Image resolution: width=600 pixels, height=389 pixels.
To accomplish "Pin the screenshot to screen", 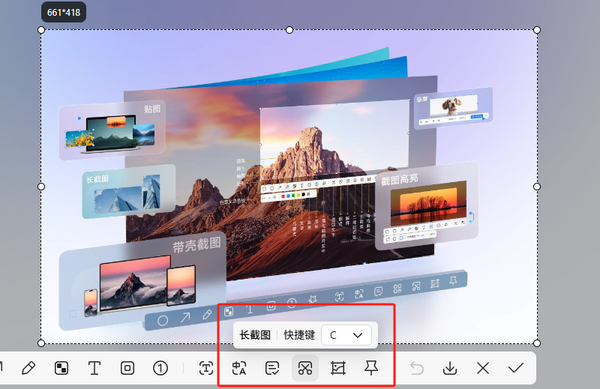I will pos(371,368).
